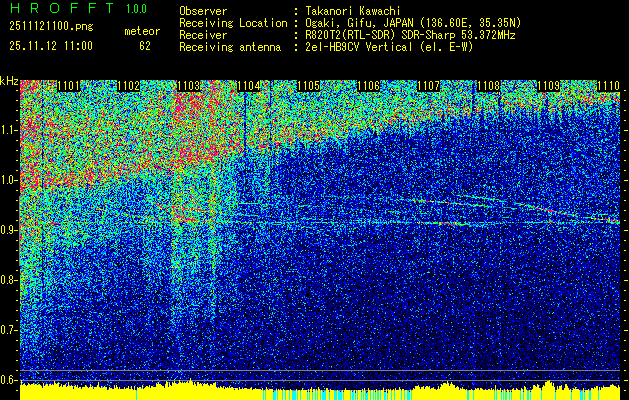Click the 1104 time marker
Image resolution: width=629 pixels, height=400 pixels.
coord(249,86)
